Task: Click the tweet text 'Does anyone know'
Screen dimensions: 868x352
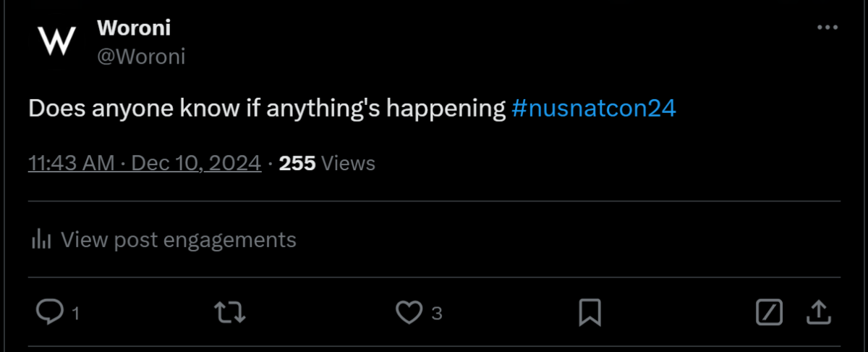Action: point(111,109)
